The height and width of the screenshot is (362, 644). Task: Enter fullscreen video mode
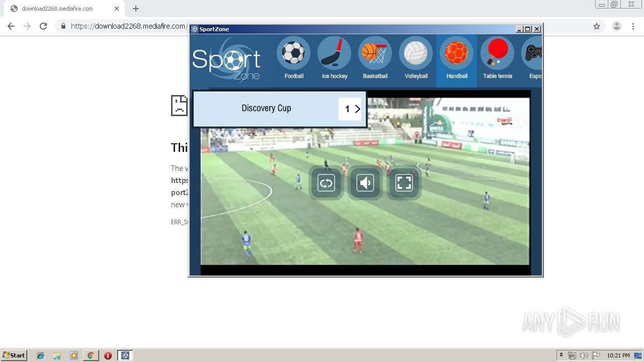[x=404, y=183]
